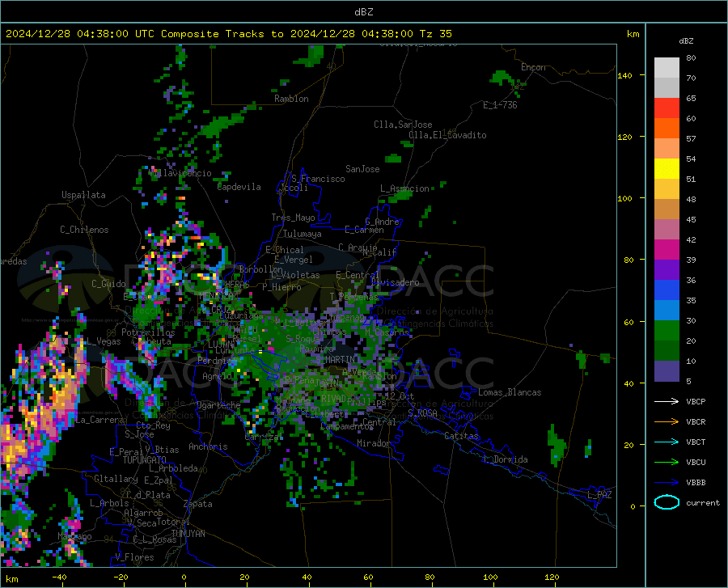Click the 'P_Hierro' map label
728x588 pixels.
click(281, 287)
